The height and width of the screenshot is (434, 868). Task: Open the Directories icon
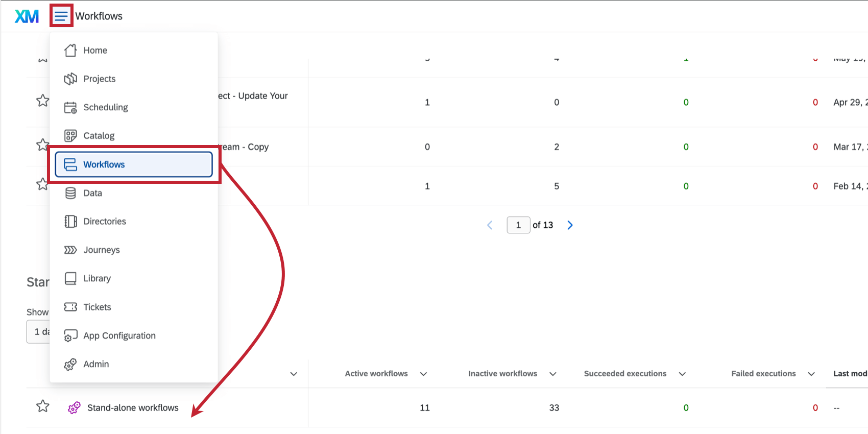(x=70, y=221)
